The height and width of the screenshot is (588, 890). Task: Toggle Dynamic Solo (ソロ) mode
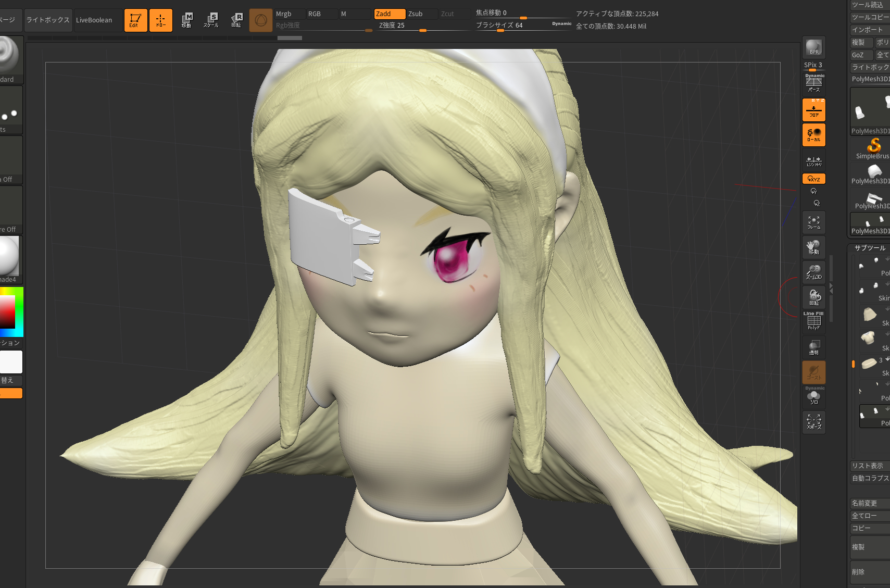coord(813,397)
